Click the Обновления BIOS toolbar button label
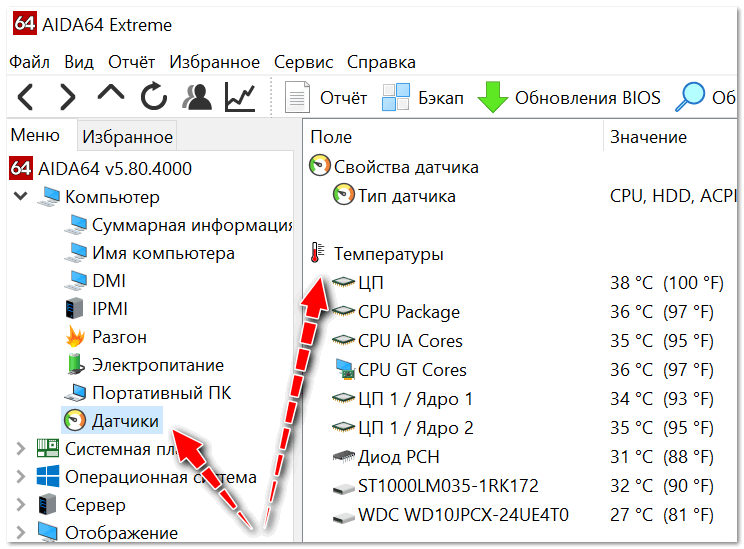744x549 pixels. tap(587, 98)
